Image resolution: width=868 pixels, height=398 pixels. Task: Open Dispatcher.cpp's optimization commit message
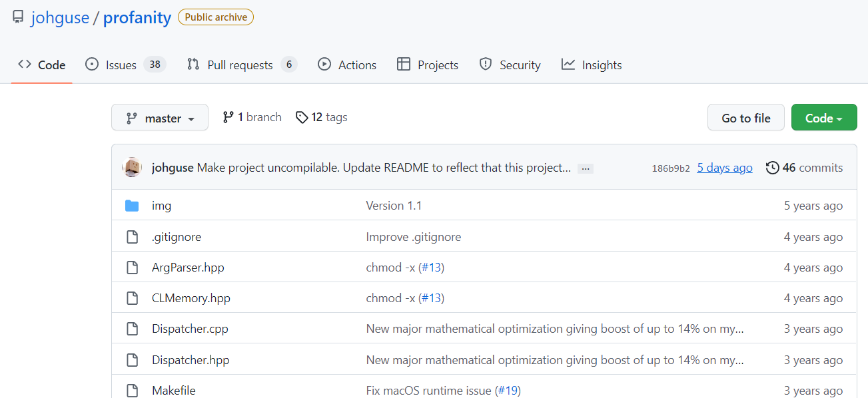pos(555,329)
